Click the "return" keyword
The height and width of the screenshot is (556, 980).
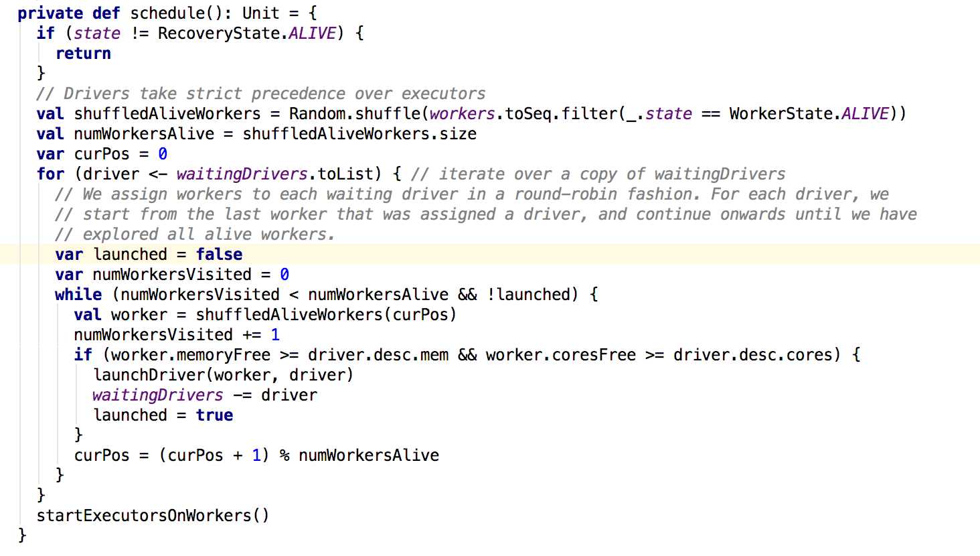[83, 54]
